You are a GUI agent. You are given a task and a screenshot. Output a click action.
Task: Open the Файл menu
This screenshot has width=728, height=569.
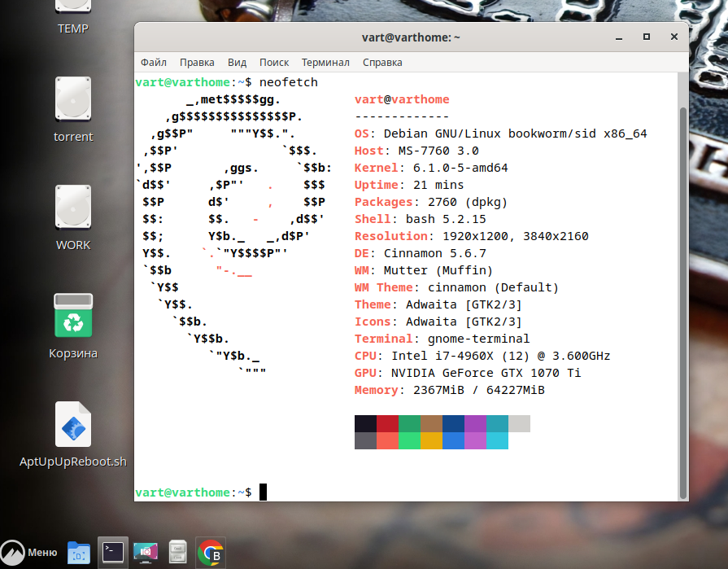coord(153,62)
